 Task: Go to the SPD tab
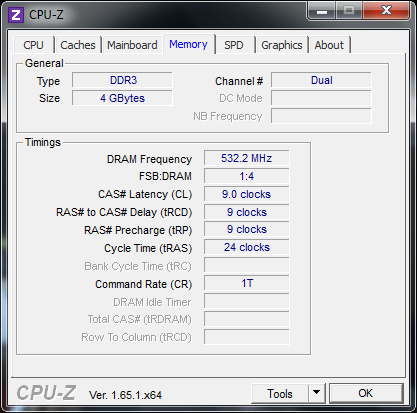(234, 45)
